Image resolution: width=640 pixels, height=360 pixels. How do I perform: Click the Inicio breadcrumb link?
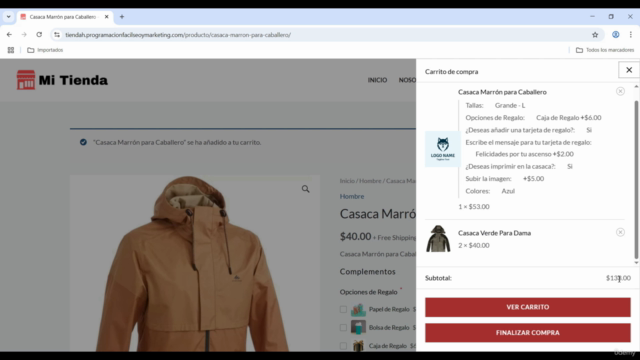coord(347,180)
